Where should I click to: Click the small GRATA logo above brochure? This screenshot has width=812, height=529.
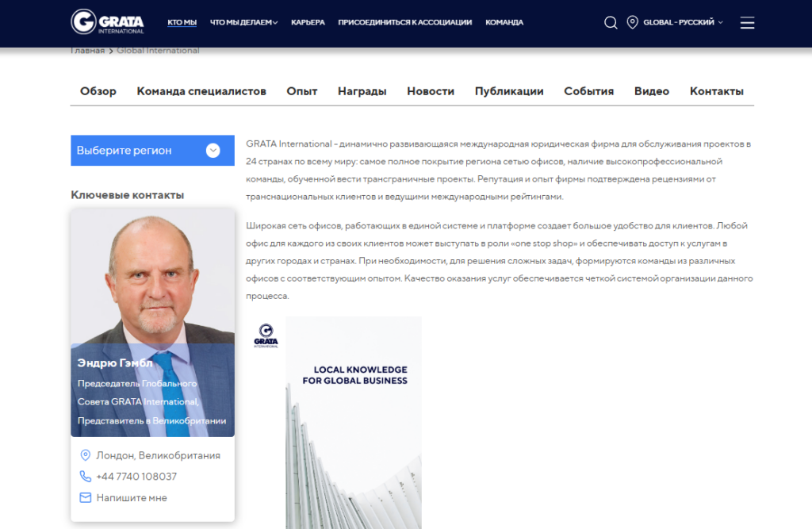point(266,335)
